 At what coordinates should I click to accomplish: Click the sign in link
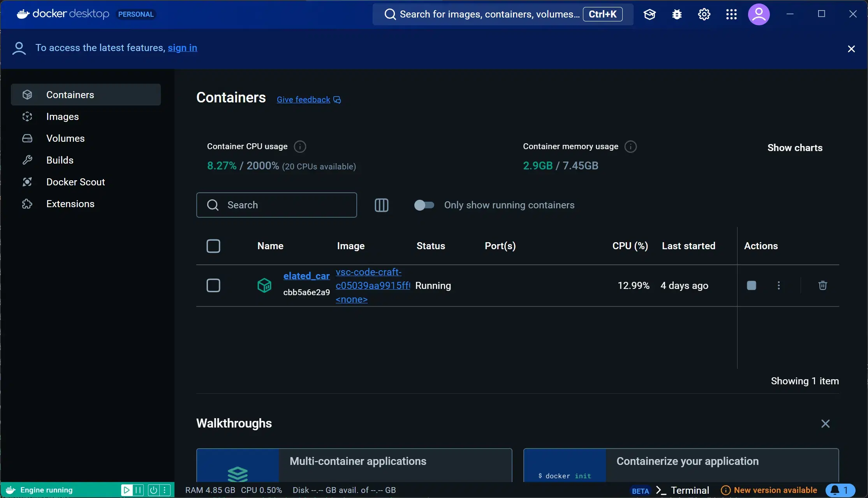click(182, 48)
